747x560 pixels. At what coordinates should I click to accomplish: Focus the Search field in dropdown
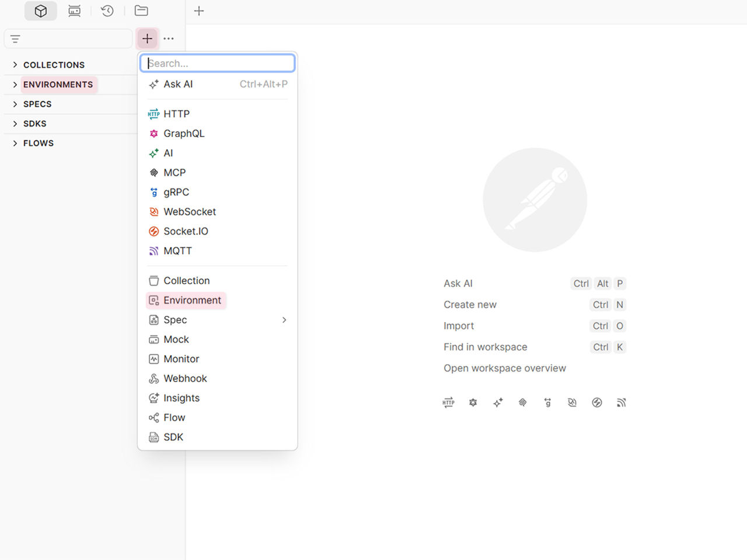tap(218, 63)
